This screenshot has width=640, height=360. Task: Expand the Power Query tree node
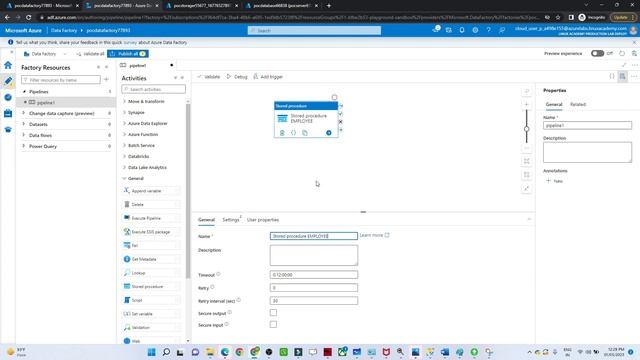[x=23, y=146]
